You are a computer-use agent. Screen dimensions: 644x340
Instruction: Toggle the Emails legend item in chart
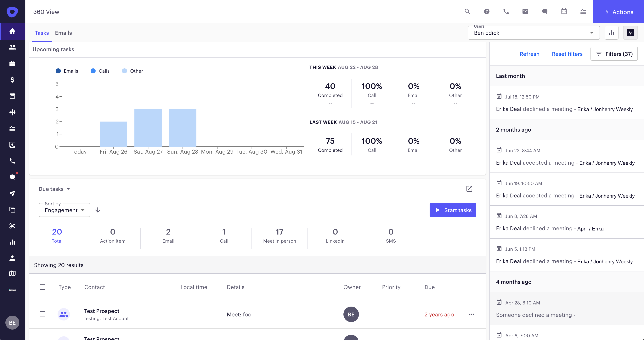67,71
